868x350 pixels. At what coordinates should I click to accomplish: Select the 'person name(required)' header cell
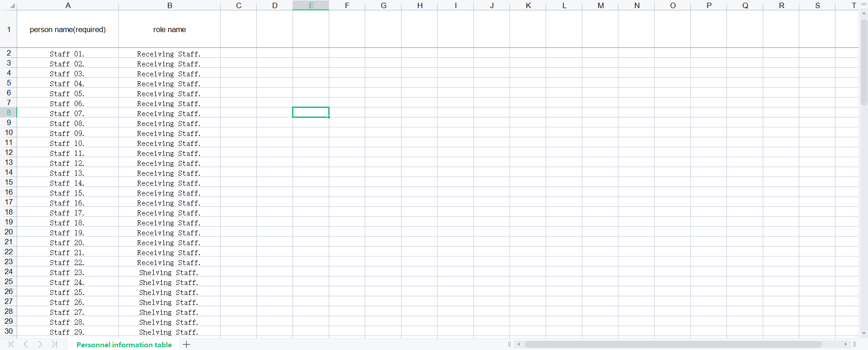68,29
